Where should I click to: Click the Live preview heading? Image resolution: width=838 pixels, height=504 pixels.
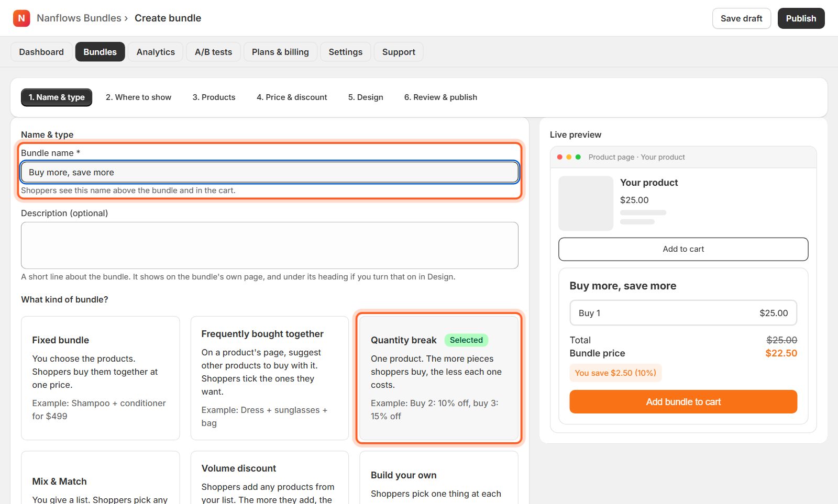point(576,135)
